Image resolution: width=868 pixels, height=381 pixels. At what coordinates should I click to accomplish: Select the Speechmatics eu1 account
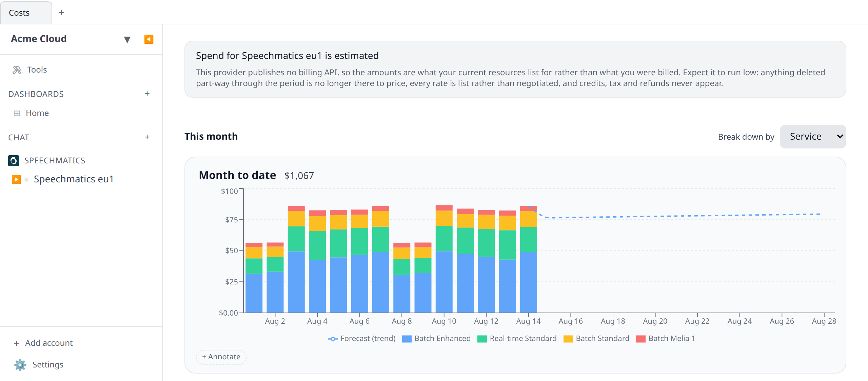tap(74, 179)
